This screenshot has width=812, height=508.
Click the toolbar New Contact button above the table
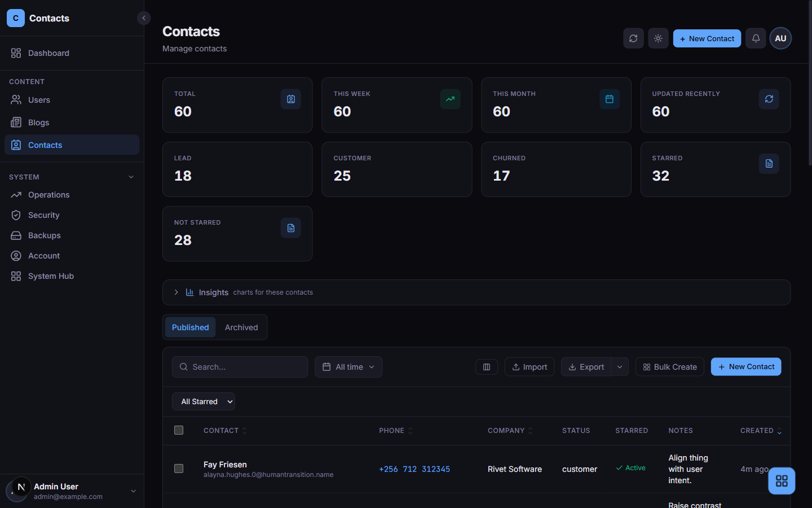tap(746, 367)
